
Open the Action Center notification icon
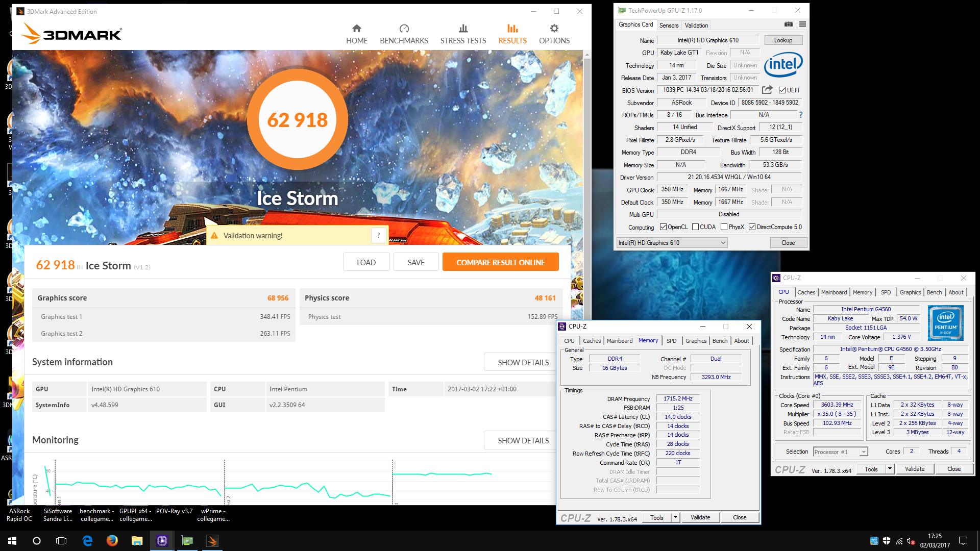coord(963,541)
